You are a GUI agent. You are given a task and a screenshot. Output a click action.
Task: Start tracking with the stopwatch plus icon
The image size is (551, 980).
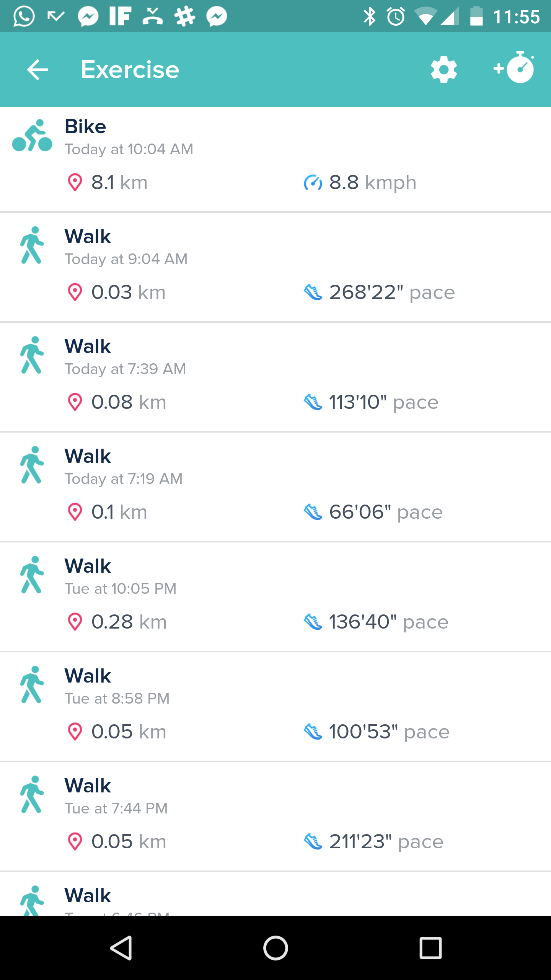tap(514, 67)
